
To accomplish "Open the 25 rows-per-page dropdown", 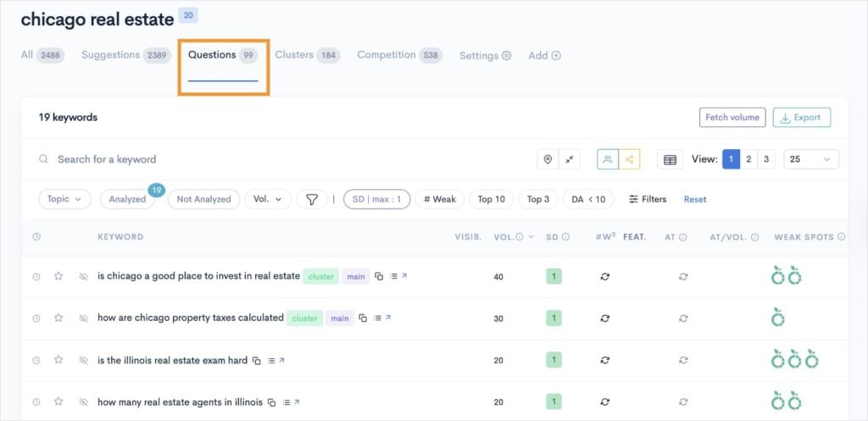I will pos(810,159).
